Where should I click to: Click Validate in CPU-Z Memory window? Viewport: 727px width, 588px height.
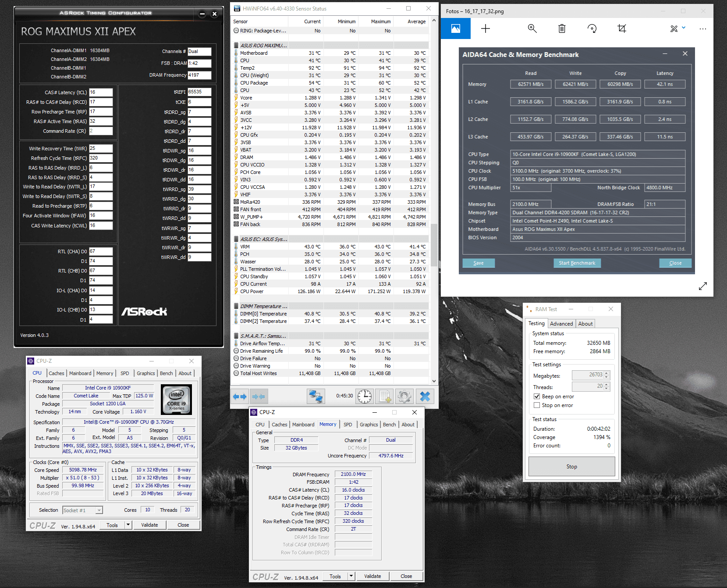tap(372, 576)
